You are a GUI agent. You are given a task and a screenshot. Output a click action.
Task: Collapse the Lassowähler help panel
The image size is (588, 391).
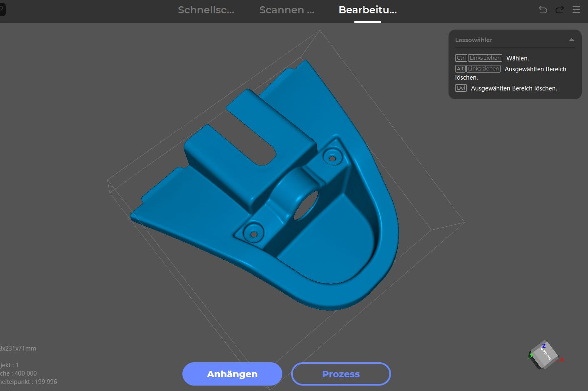pos(571,40)
